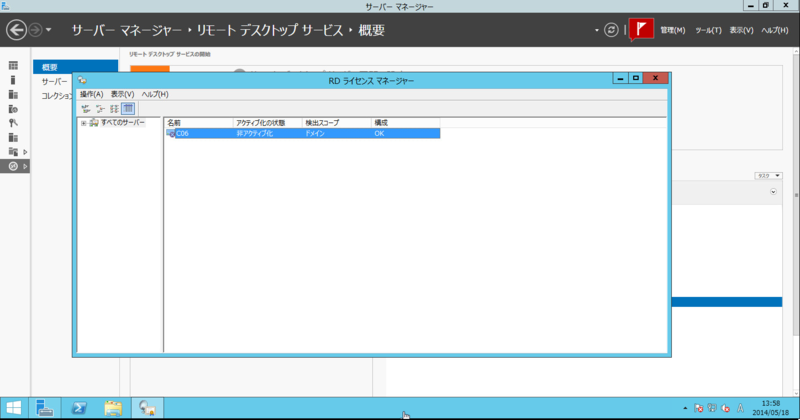Open タスク dropdown in Server Manager
The height and width of the screenshot is (420, 800).
[x=768, y=176]
